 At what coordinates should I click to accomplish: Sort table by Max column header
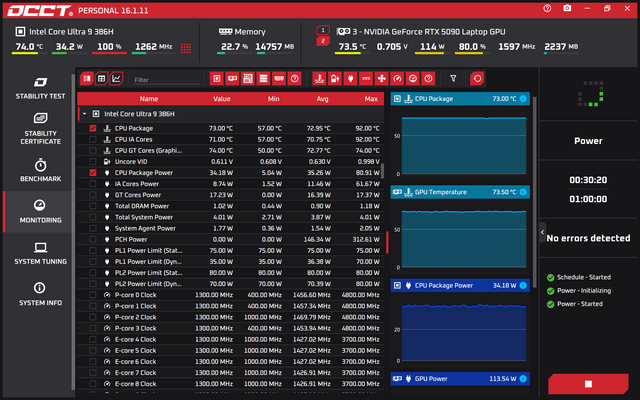[x=371, y=99]
